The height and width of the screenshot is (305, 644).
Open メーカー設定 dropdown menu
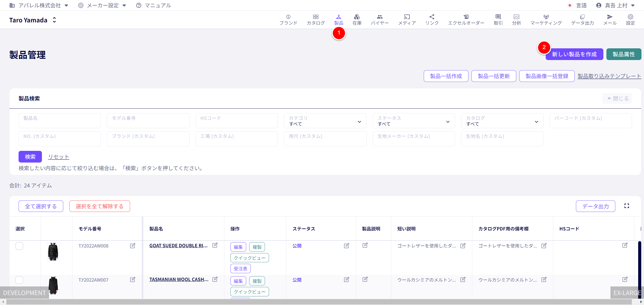pos(102,5)
